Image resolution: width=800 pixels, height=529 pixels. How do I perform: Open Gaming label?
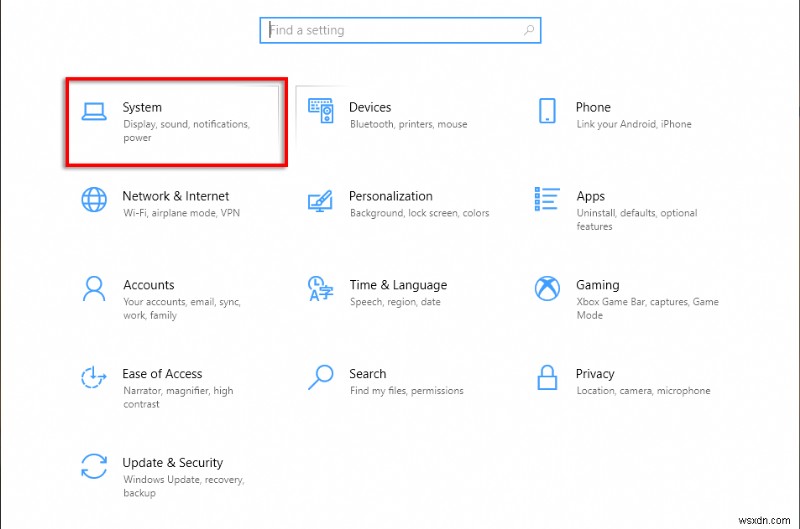pyautogui.click(x=597, y=285)
